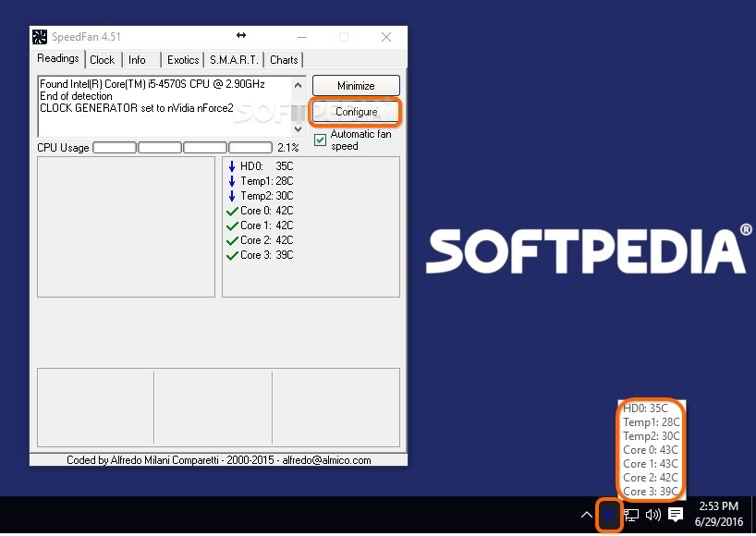The image size is (756, 536).
Task: Open the Charts tab
Action: point(283,59)
